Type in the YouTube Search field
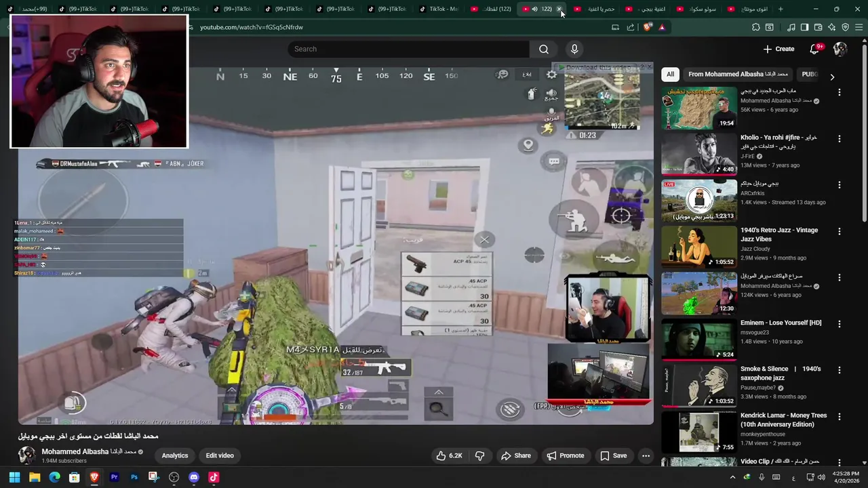Image resolution: width=868 pixels, height=488 pixels. tap(409, 49)
